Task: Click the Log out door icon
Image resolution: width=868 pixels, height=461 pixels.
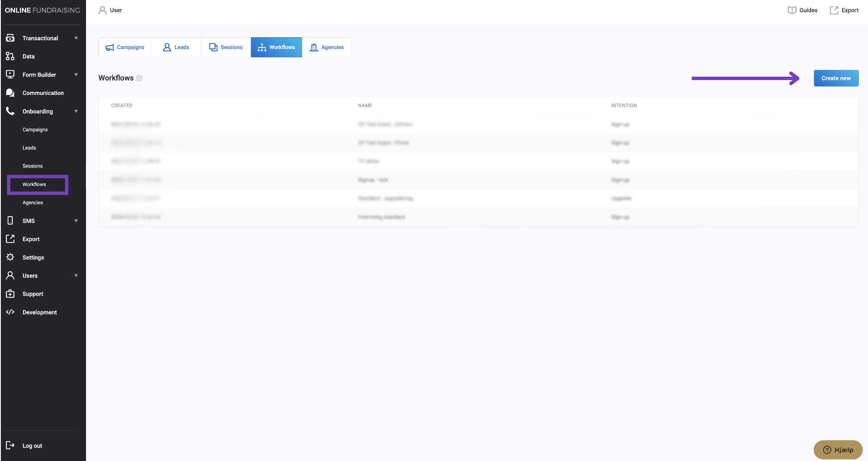Action: click(x=10, y=445)
